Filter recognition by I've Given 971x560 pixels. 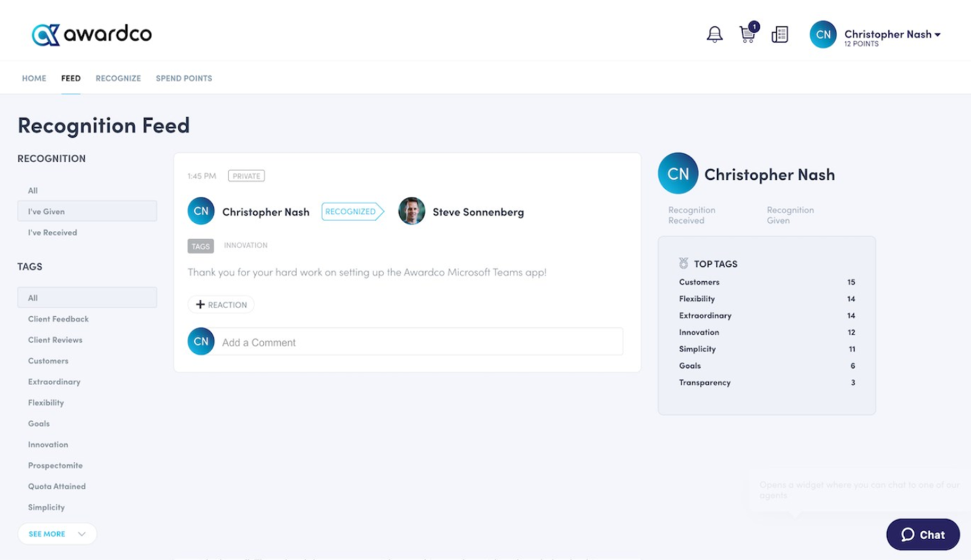pos(87,211)
